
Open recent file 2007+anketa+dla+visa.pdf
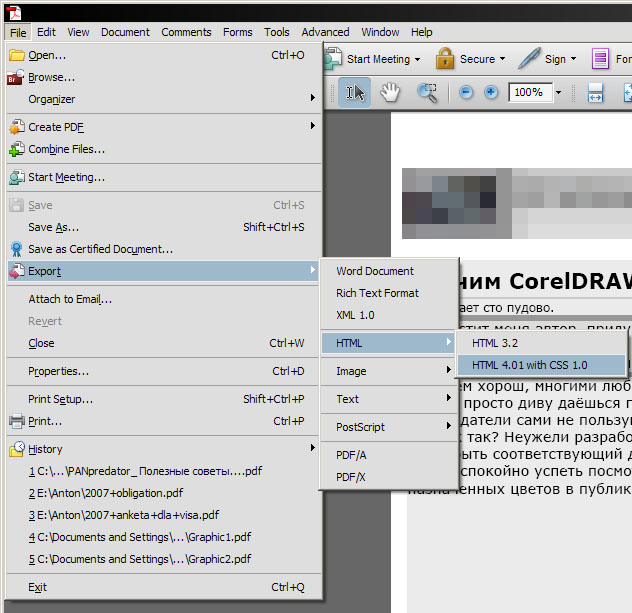coord(163,515)
